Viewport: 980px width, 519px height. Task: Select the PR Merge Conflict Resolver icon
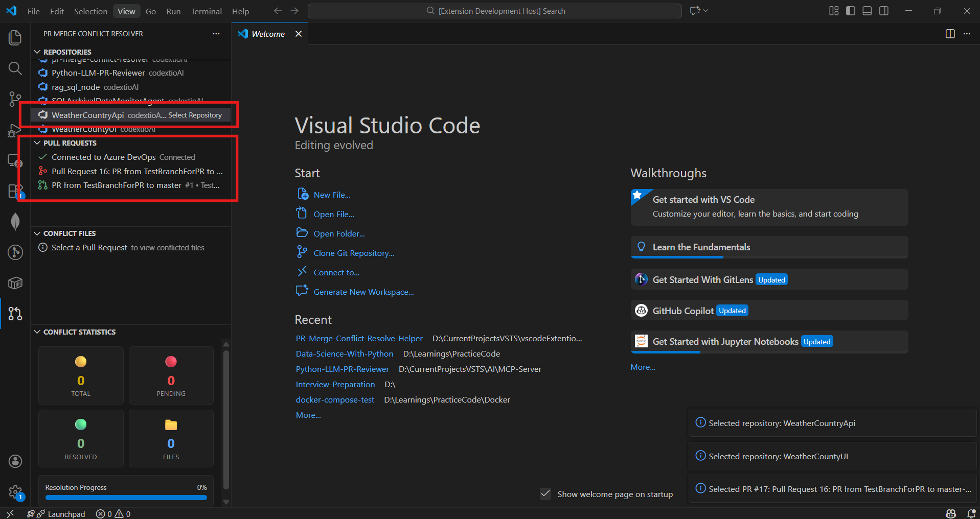(15, 314)
